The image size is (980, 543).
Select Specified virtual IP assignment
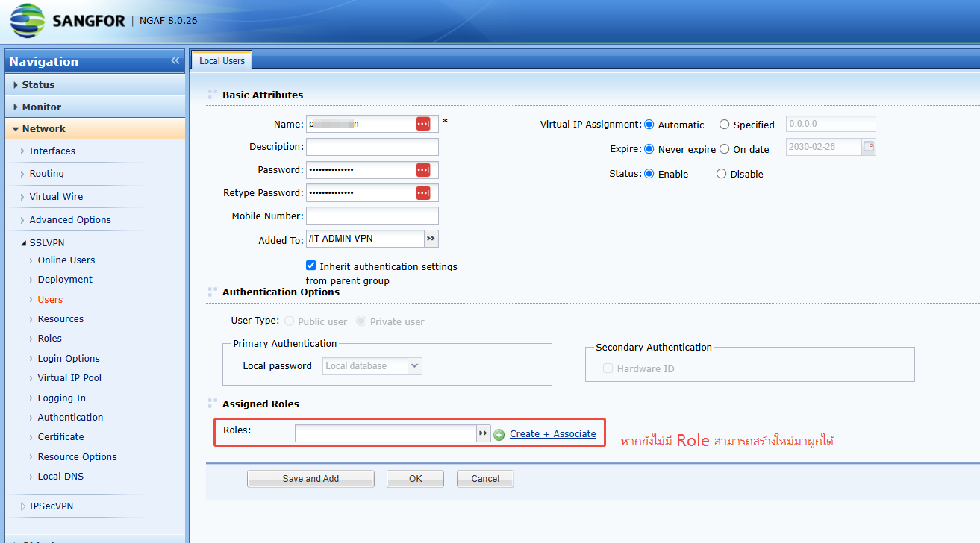(724, 125)
